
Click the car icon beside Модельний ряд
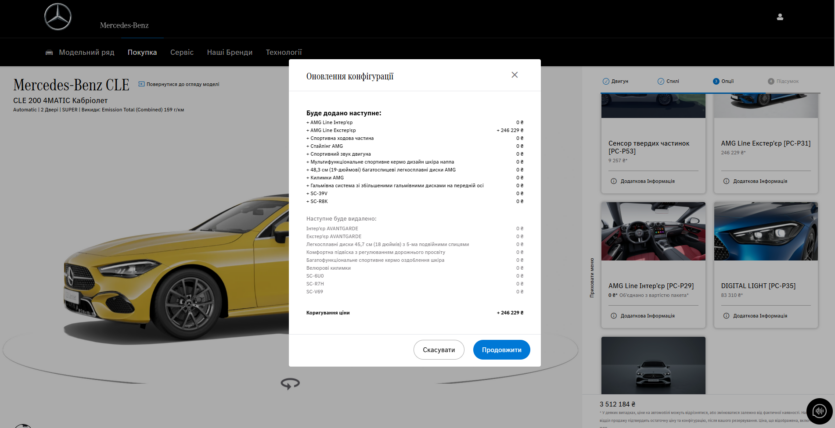49,52
